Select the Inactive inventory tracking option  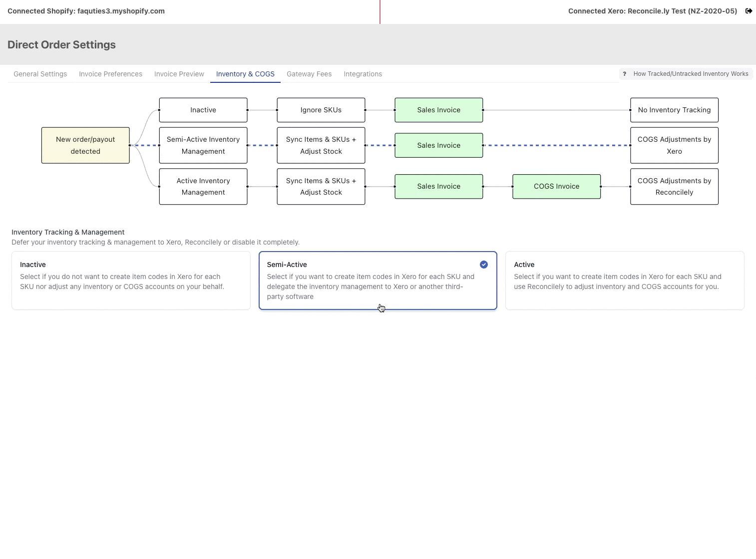click(x=131, y=280)
